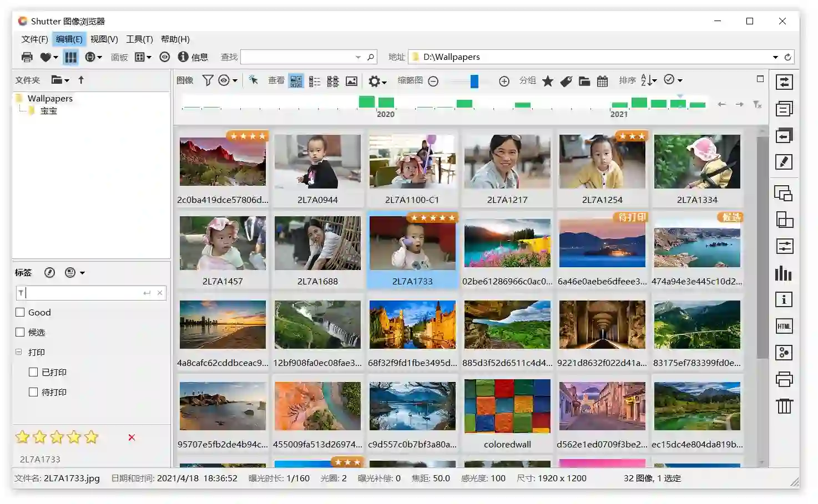The width and height of the screenshot is (818, 504).
Task: Collapse the 打印 tag group
Action: (18, 352)
